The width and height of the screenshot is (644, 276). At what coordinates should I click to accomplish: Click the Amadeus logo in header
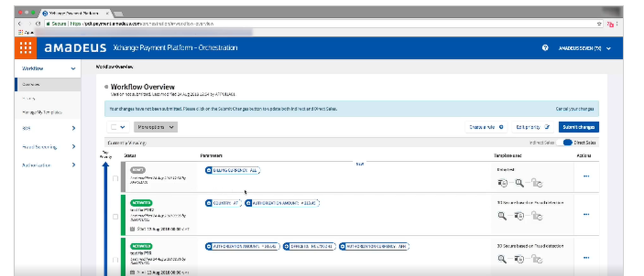(75, 48)
